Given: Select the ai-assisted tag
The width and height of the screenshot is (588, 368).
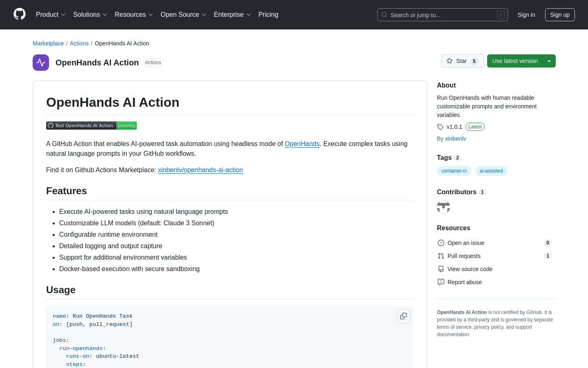Looking at the screenshot, I should click(491, 171).
